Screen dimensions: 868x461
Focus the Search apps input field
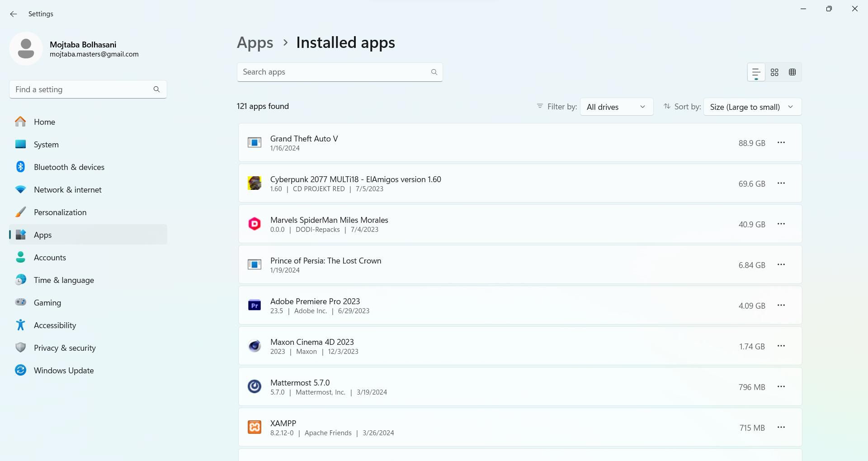click(x=340, y=72)
